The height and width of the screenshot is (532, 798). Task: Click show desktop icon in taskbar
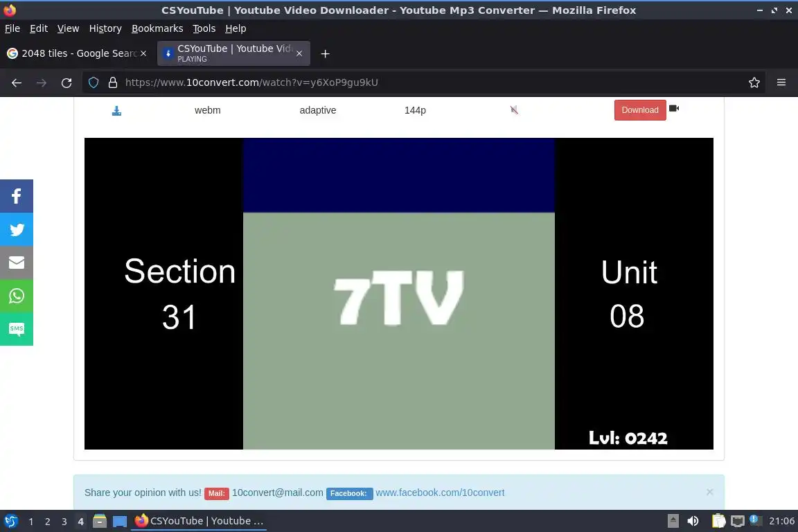(x=120, y=522)
